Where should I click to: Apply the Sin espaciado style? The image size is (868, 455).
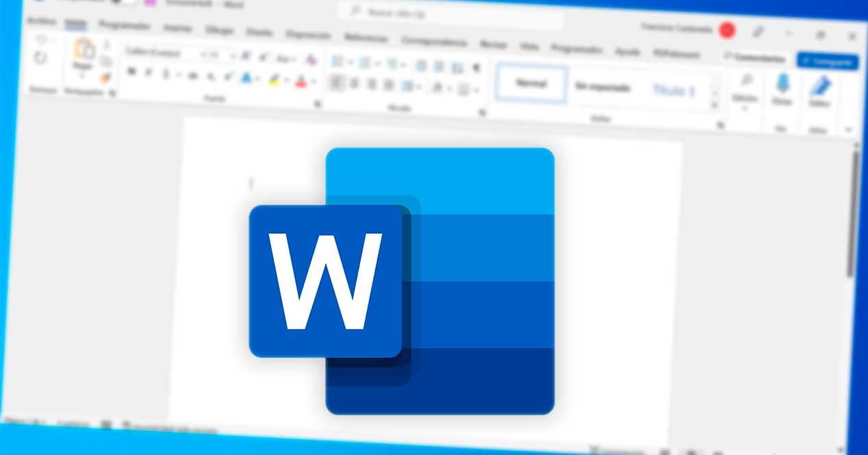(x=602, y=88)
